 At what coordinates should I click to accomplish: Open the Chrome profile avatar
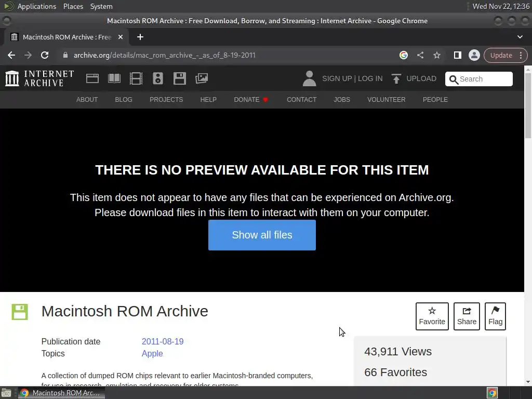click(474, 55)
